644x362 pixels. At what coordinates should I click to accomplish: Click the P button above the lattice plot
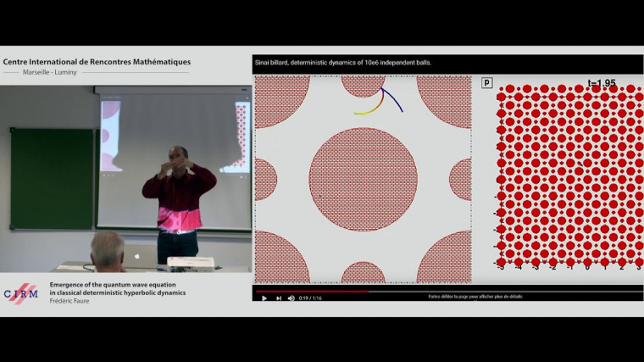[486, 83]
